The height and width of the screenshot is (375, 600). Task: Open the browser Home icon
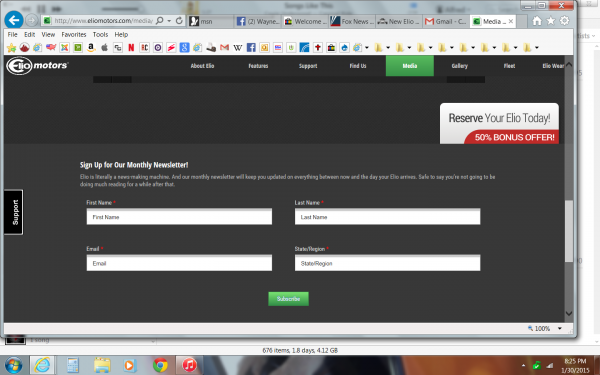(537, 21)
